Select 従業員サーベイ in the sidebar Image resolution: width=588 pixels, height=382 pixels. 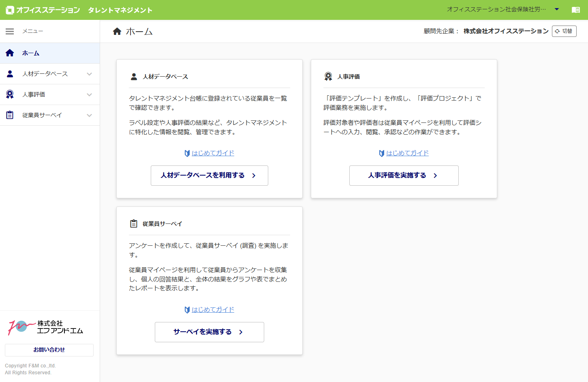click(x=50, y=115)
